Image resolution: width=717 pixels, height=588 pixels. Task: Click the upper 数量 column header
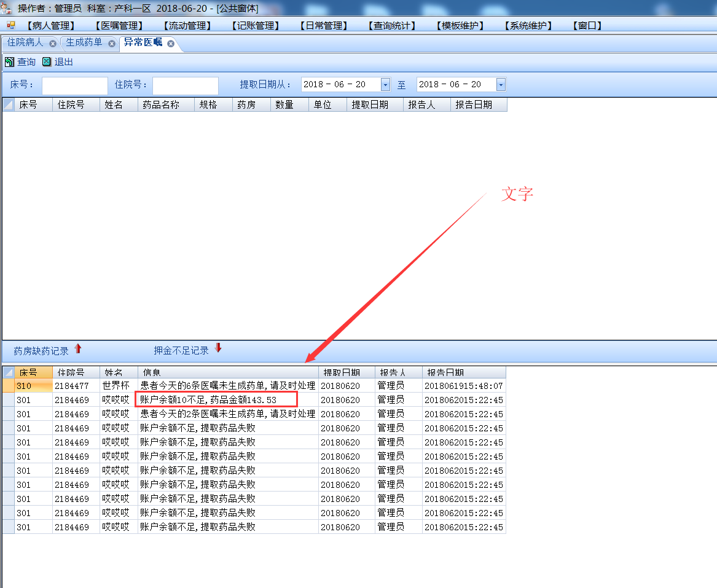coord(289,104)
